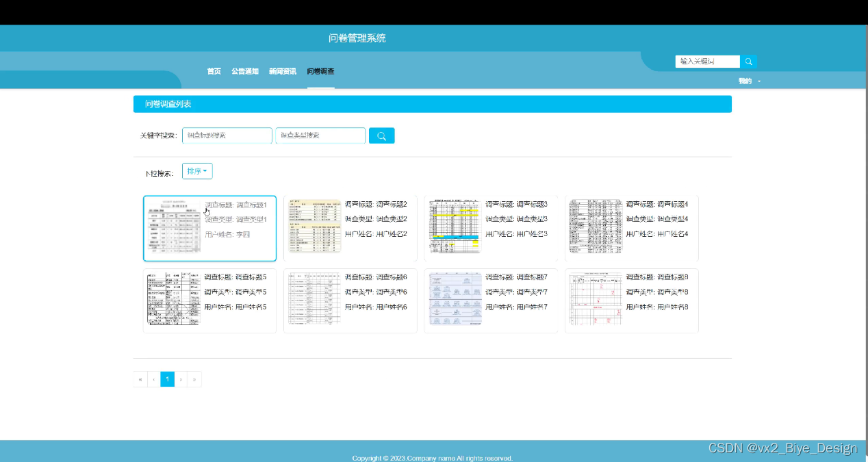Viewport: 868px width, 462px height.
Task: Click text 调查标题: 调查标题4
Action: pos(657,204)
